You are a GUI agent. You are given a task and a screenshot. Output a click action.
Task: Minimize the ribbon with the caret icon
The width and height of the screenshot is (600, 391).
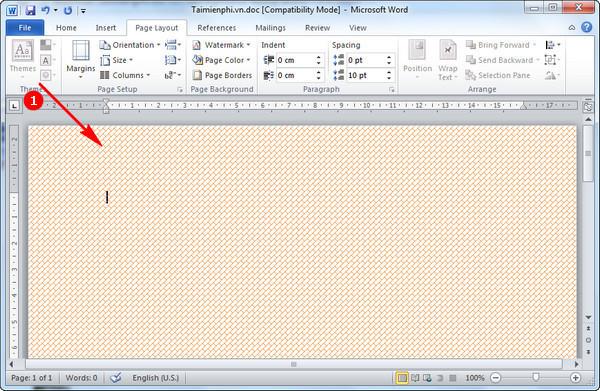click(572, 28)
